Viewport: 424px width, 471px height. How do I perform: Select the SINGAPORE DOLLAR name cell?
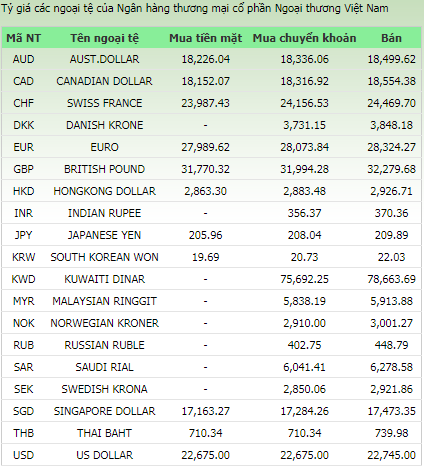pyautogui.click(x=104, y=411)
